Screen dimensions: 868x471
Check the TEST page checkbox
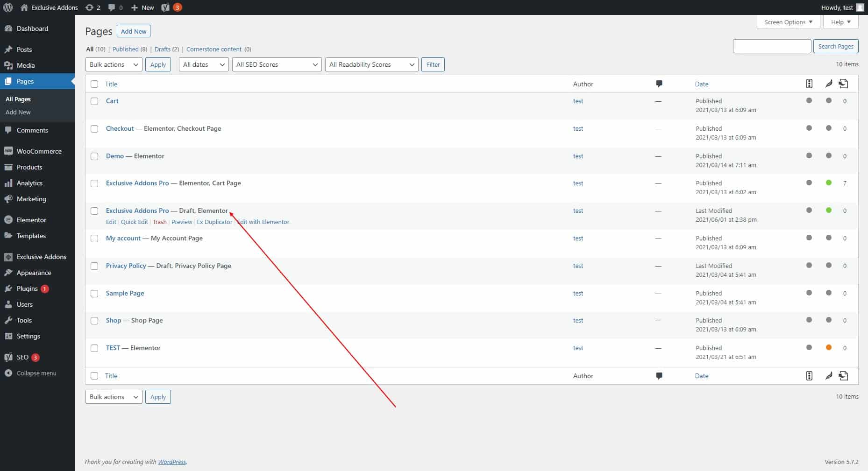[94, 348]
